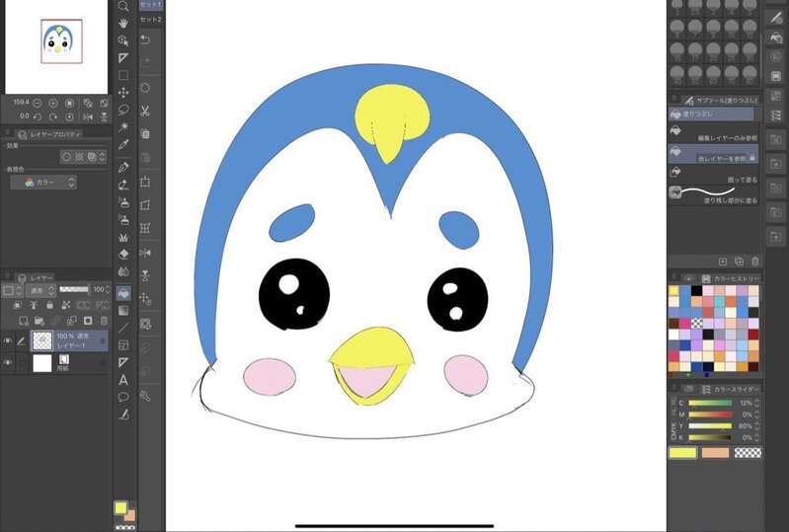This screenshot has width=789, height=532.
Task: Zoom in using Navigator plus icon
Action: point(53,103)
